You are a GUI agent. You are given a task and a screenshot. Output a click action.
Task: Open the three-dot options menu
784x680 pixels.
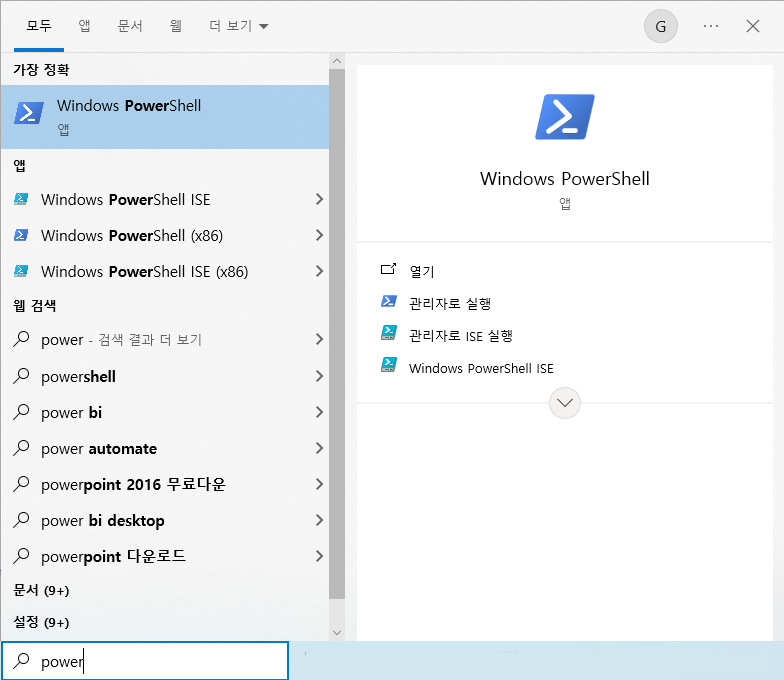tap(710, 26)
